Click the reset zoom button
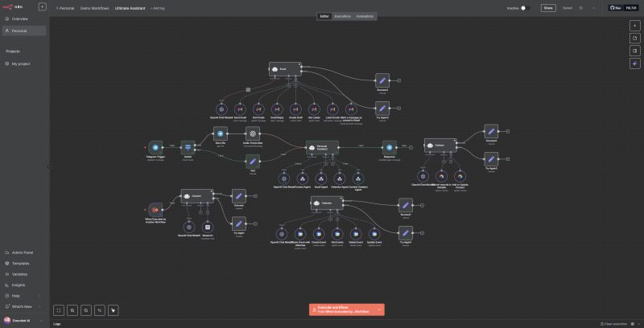 (99, 310)
